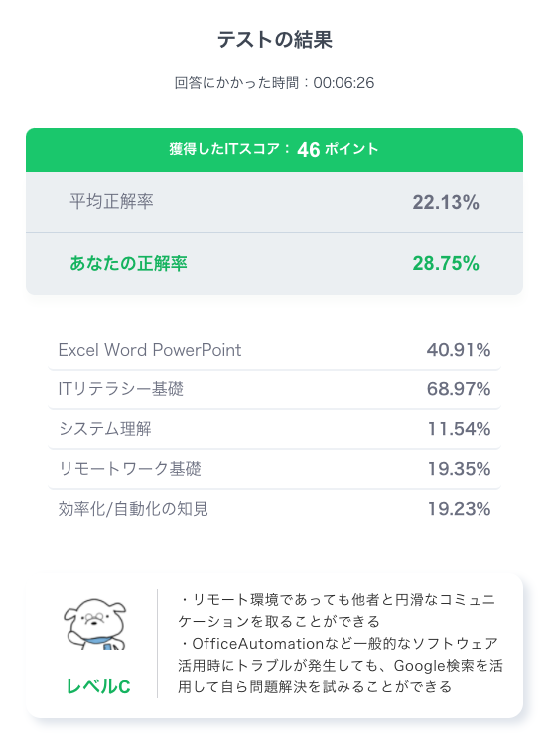Select the 平均正解率 row label
This screenshot has height=756, width=549.
pos(111,201)
